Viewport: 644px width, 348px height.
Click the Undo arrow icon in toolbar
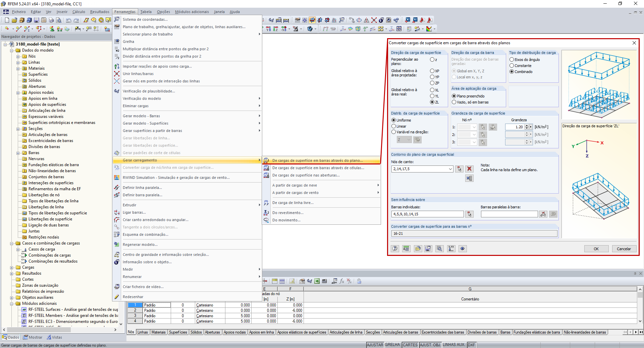click(69, 20)
